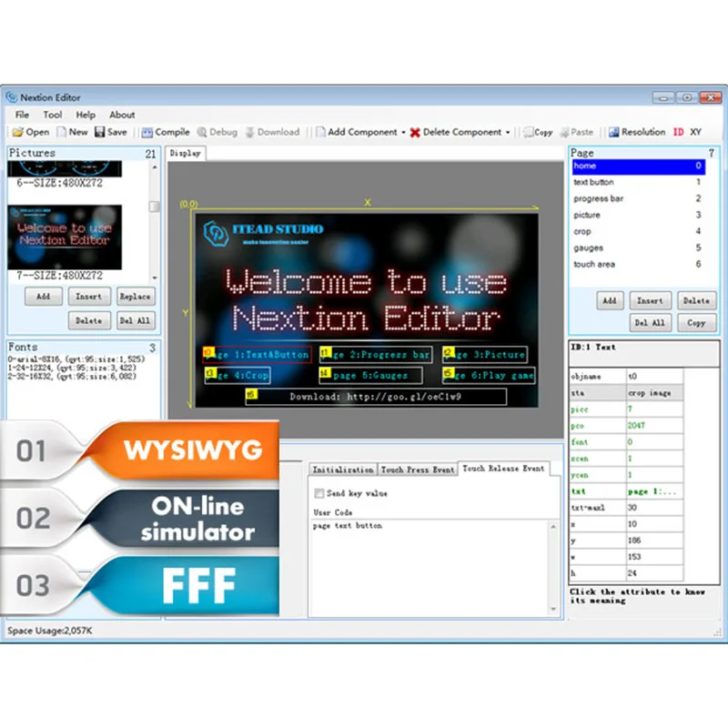Click User Code scroll down arrow
The width and height of the screenshot is (728, 728).
click(x=553, y=609)
